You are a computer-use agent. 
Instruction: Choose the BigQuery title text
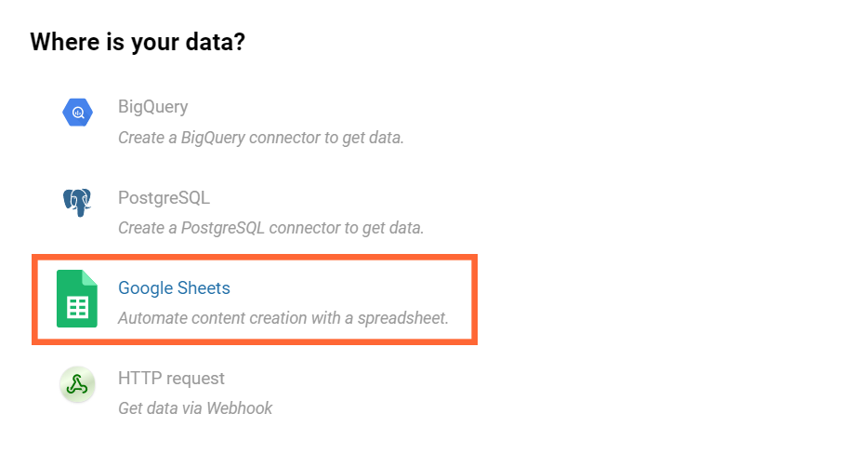pos(152,107)
